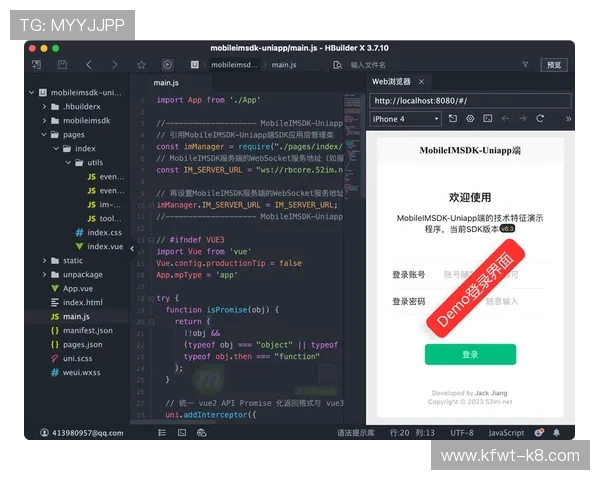600x480 pixels.
Task: Fold the #ifndef block at line 13
Action: [151, 240]
